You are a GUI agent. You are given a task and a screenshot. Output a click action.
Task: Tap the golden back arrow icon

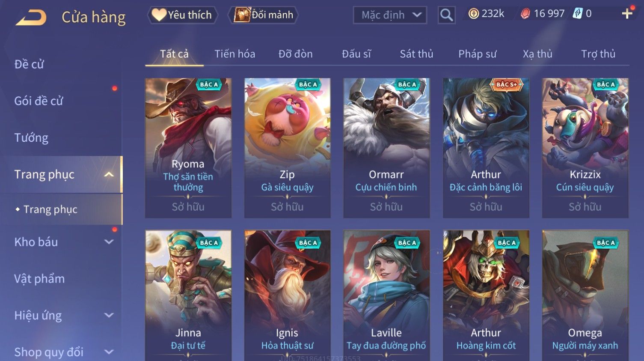pos(31,18)
